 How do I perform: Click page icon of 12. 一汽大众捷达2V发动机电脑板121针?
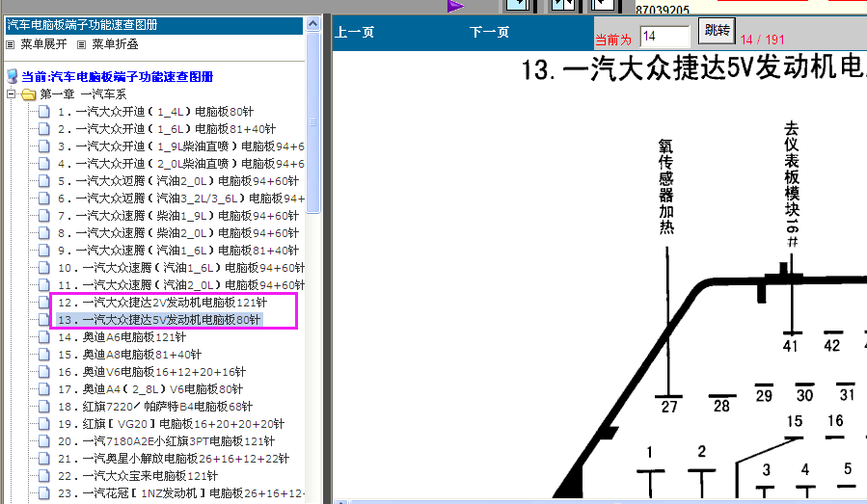44,303
